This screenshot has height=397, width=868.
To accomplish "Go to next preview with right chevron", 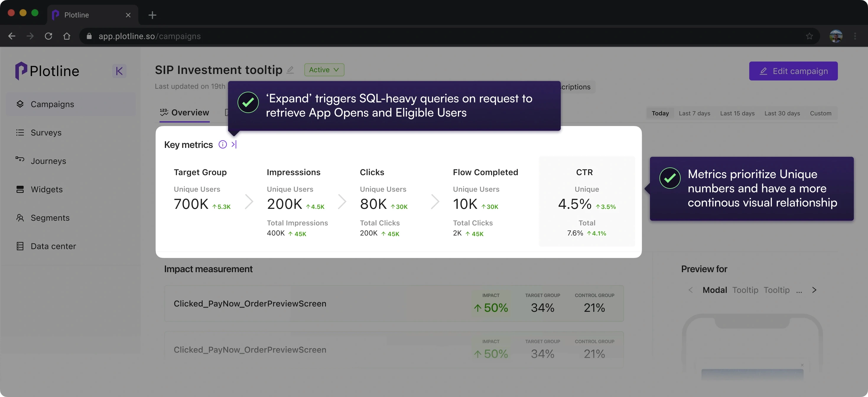I will pos(814,290).
